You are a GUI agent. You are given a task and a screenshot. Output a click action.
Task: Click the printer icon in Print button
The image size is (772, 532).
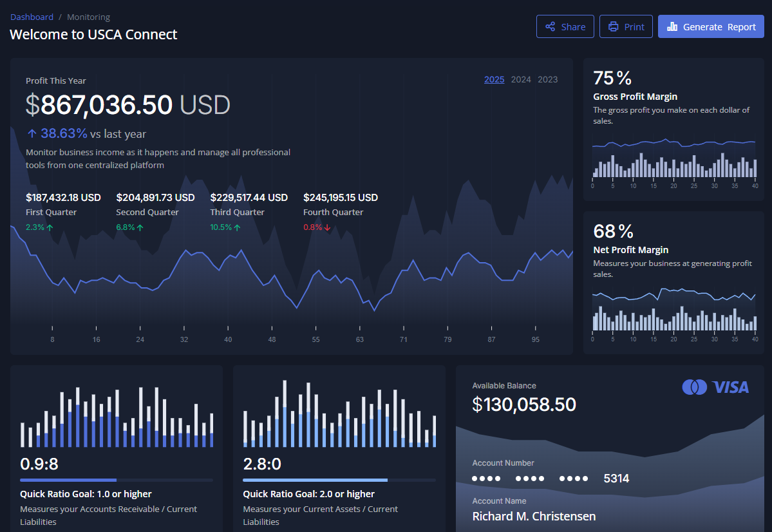pos(613,26)
